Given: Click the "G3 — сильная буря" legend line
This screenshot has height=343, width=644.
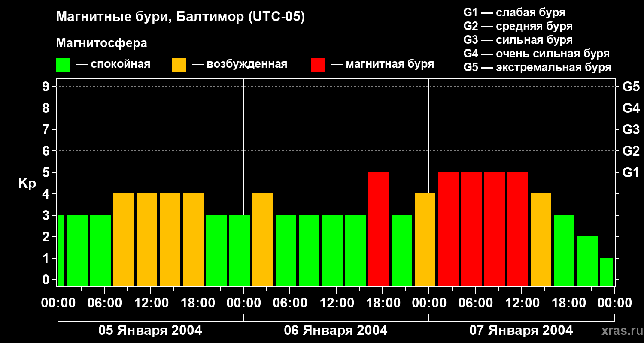Looking at the screenshot, I should click(x=518, y=40).
